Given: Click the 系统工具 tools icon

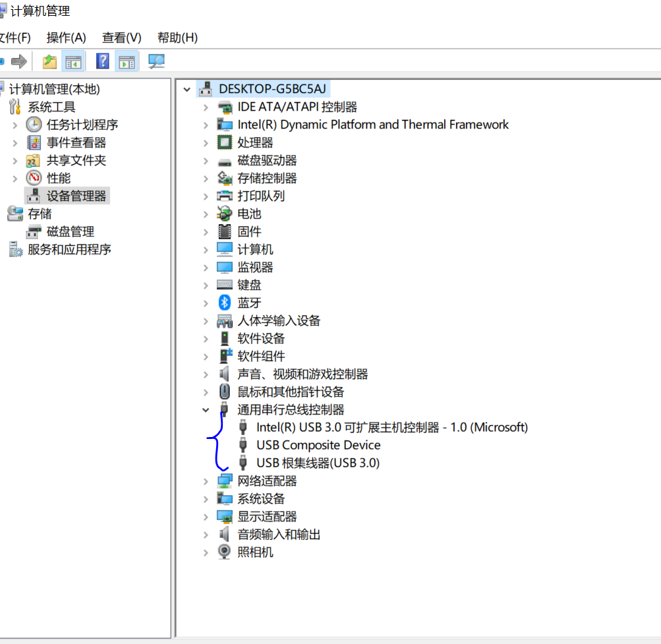Looking at the screenshot, I should point(15,107).
